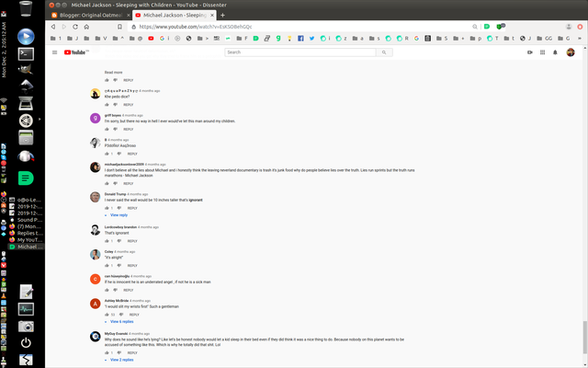The height and width of the screenshot is (368, 588).
Task: Open the system monitor dock icon
Action: click(x=26, y=309)
